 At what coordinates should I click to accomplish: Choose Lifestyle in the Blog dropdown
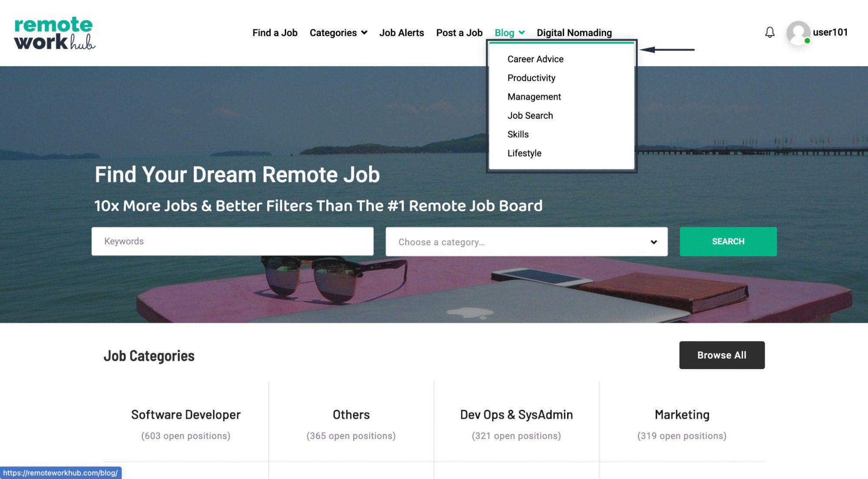click(524, 153)
